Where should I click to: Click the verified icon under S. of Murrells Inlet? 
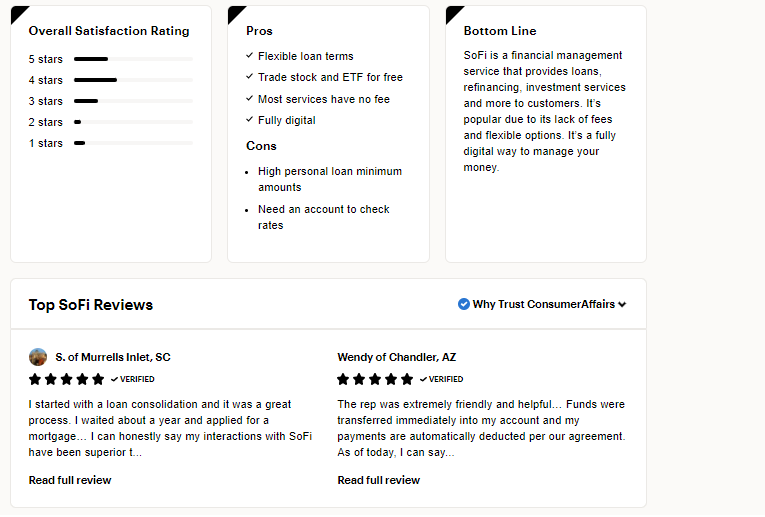click(x=114, y=380)
